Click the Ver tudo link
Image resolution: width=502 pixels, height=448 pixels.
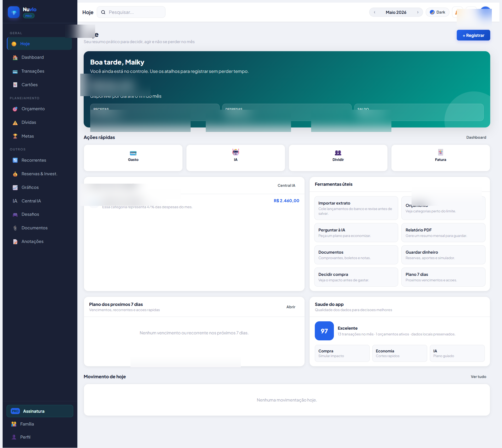pos(478,377)
